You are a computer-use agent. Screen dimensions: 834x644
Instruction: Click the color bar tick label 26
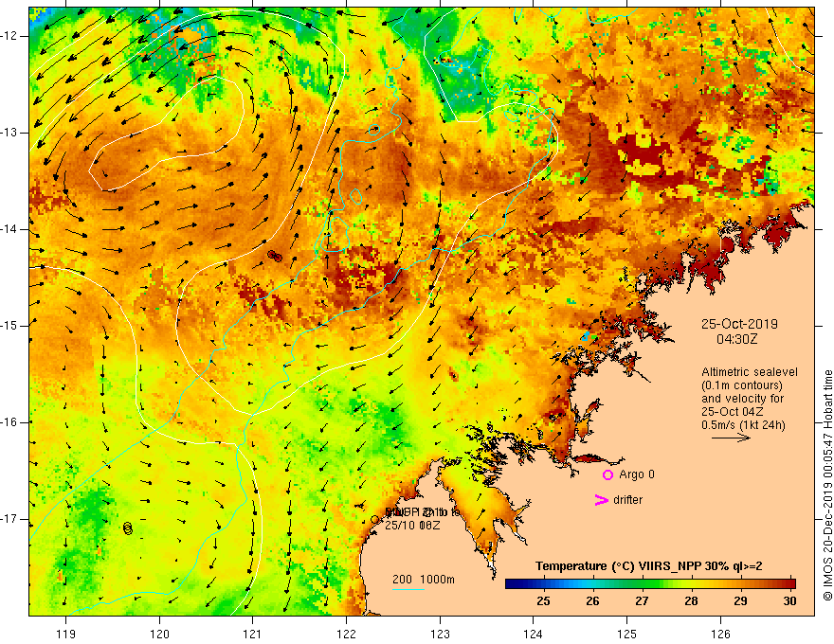point(592,601)
